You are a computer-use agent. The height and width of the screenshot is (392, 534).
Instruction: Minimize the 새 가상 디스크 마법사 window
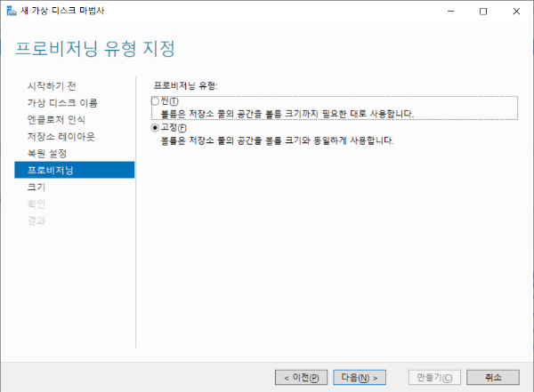(451, 12)
